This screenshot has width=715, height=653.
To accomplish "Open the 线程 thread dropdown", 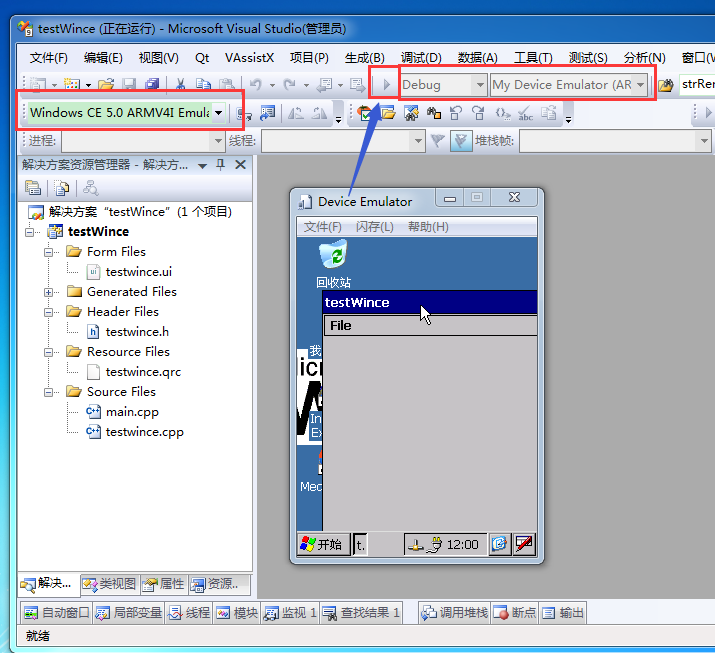I will coord(418,141).
